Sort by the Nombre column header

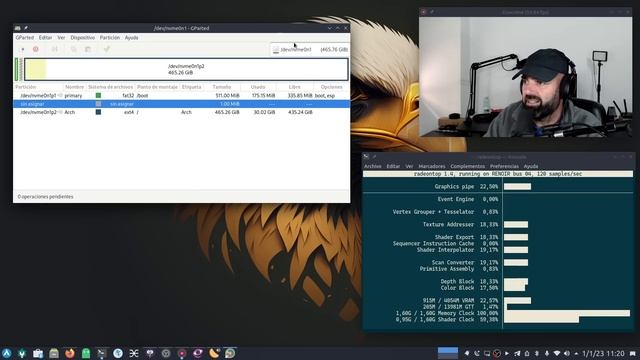click(74, 87)
